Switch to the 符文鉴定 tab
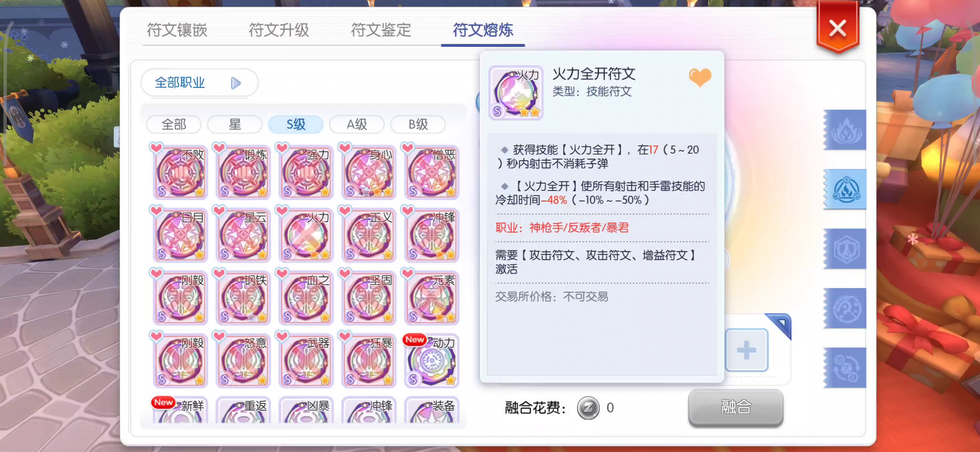 (x=381, y=30)
